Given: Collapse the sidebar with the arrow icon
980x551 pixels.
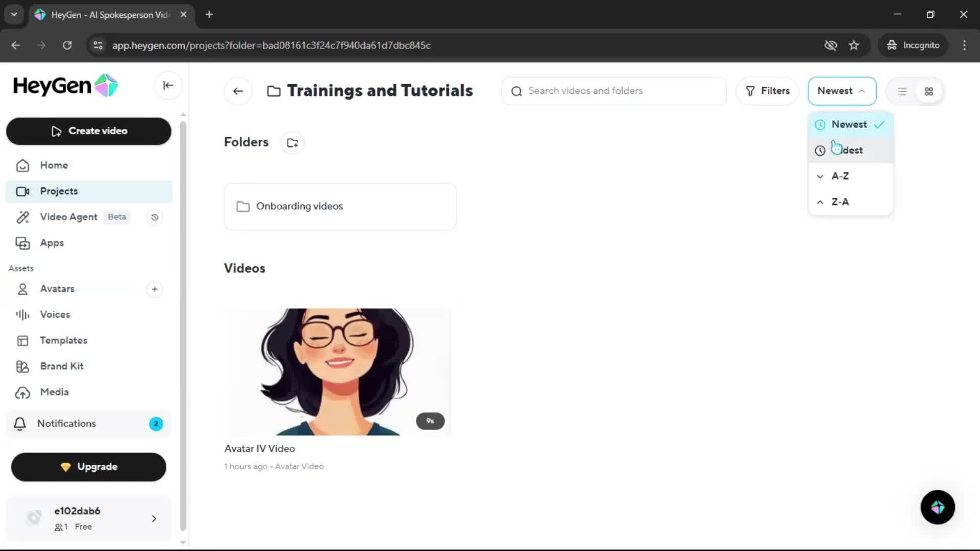Looking at the screenshot, I should [168, 86].
